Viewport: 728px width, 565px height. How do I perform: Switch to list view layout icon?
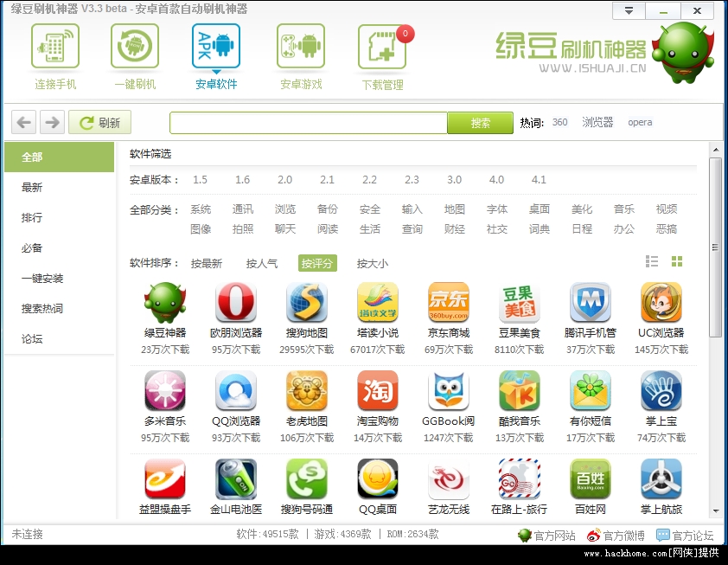[652, 261]
